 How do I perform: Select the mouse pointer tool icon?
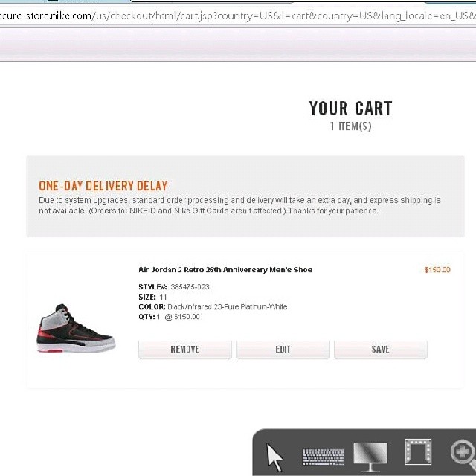(274, 457)
